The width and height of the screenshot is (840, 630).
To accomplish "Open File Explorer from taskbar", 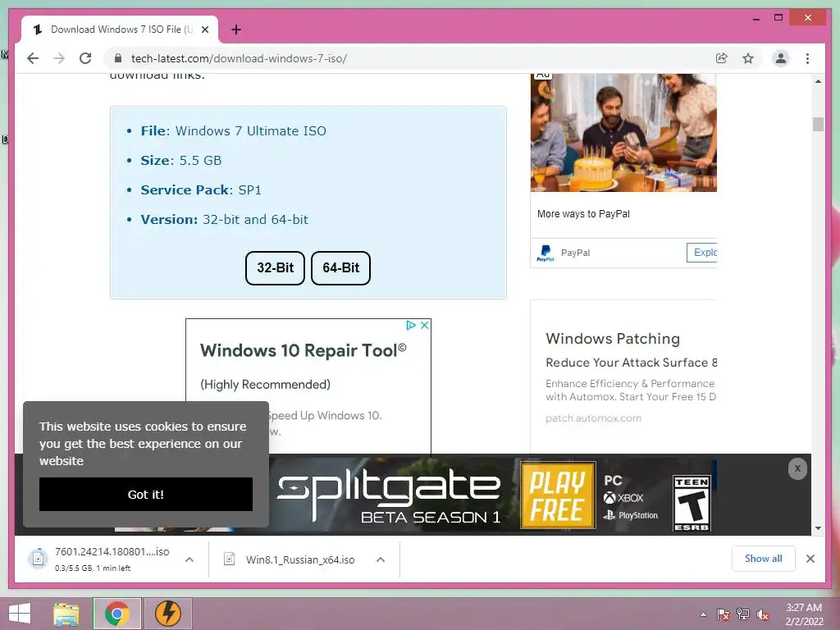I will [66, 614].
